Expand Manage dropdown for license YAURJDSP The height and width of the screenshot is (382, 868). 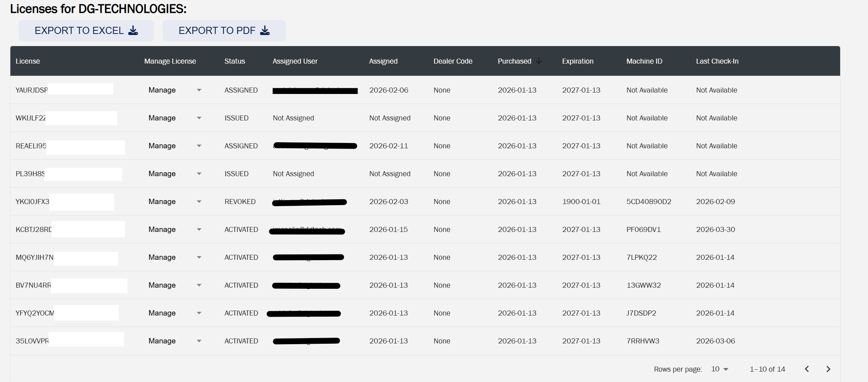(199, 90)
